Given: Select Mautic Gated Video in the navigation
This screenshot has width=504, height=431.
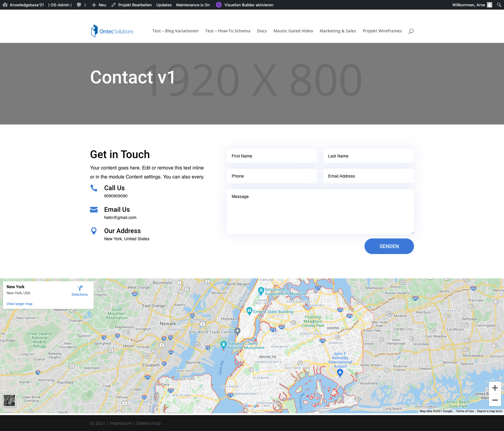Looking at the screenshot, I should [x=293, y=31].
